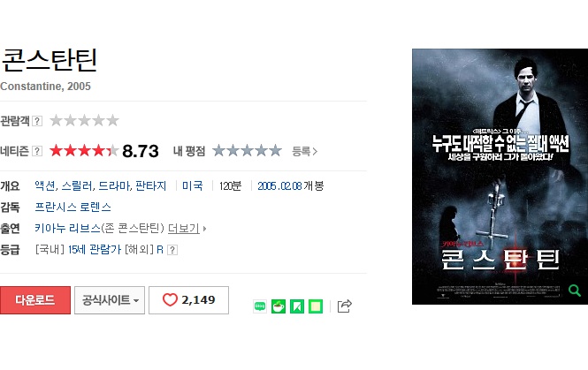Click 등록 to register my rating
Image resolution: width=588 pixels, height=370 pixels.
[x=304, y=151]
